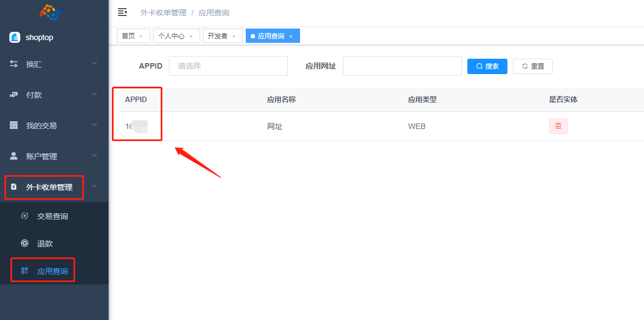The image size is (644, 320).
Task: Open 交易查询 in the sidebar
Action: [x=52, y=216]
